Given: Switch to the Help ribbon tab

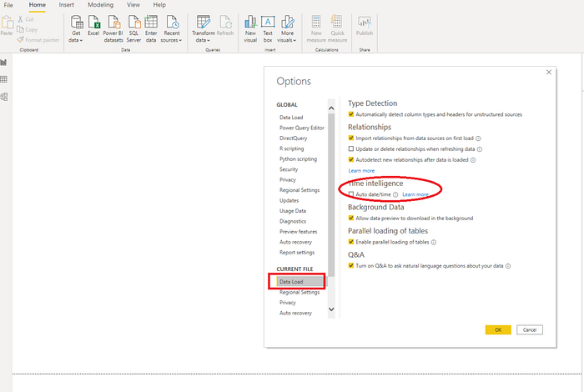Looking at the screenshot, I should (x=159, y=5).
